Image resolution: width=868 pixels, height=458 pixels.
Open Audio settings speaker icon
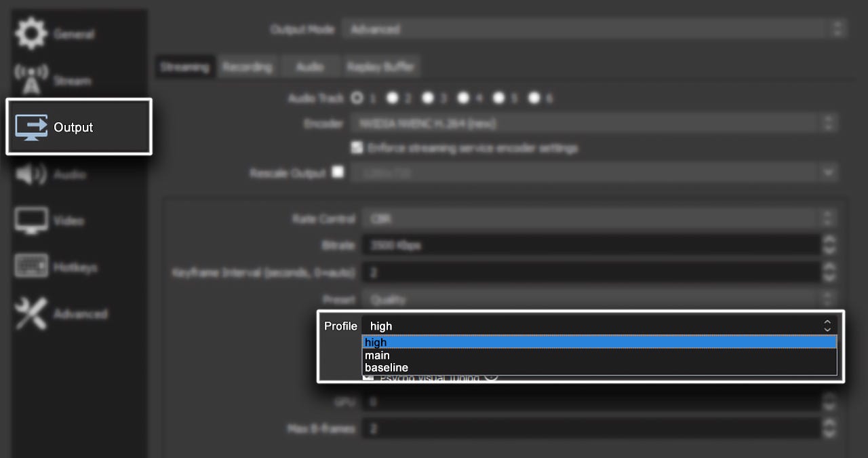pos(31,174)
